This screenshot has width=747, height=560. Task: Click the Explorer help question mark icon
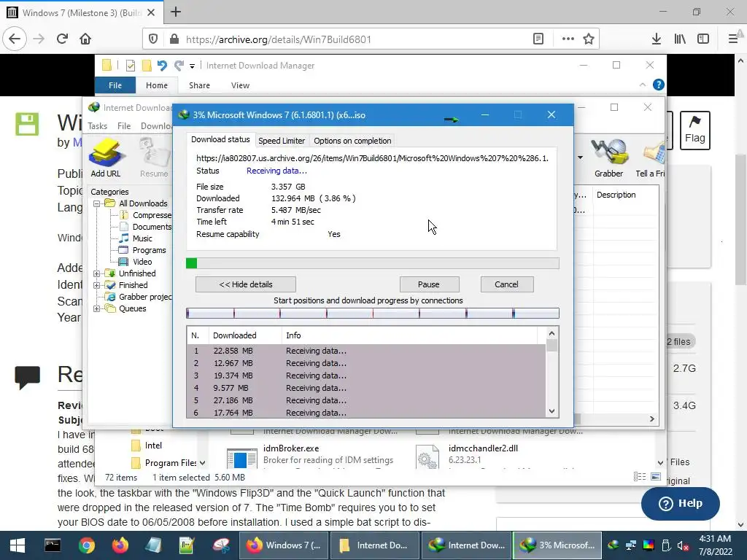pyautogui.click(x=659, y=85)
